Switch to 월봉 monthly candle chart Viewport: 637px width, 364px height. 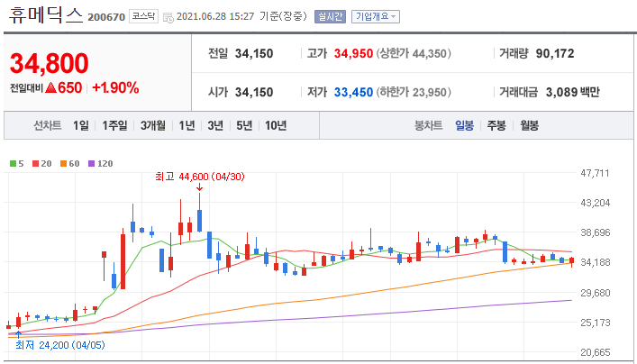[x=530, y=125]
